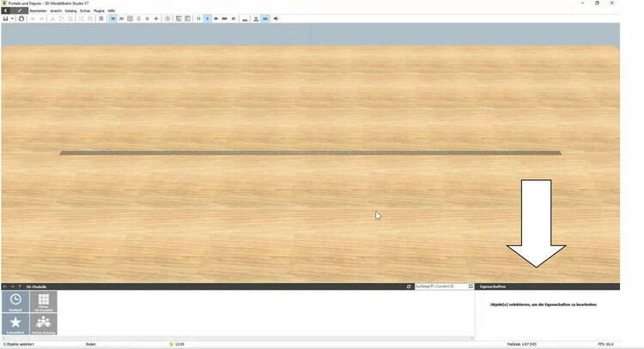Click the lock icon in the toolbar
This screenshot has height=349, width=644.
coord(139,19)
